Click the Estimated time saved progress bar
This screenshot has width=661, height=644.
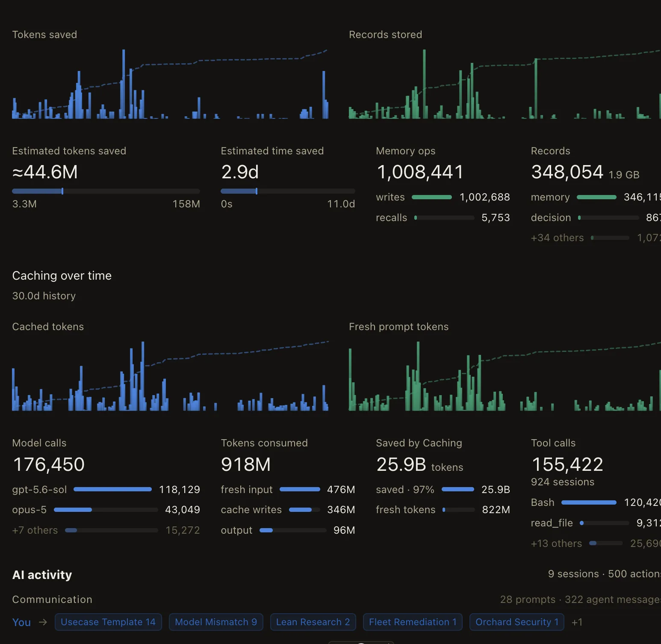coord(288,191)
